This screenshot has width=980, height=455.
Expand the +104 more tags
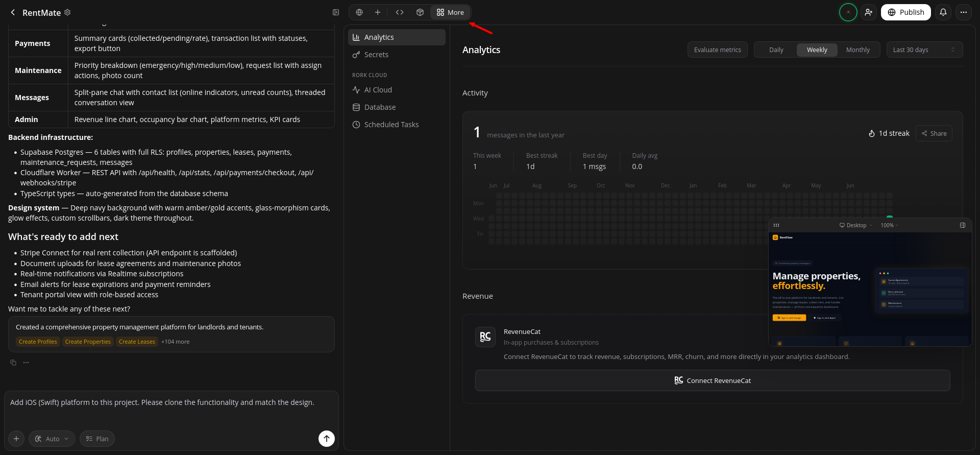pyautogui.click(x=175, y=342)
